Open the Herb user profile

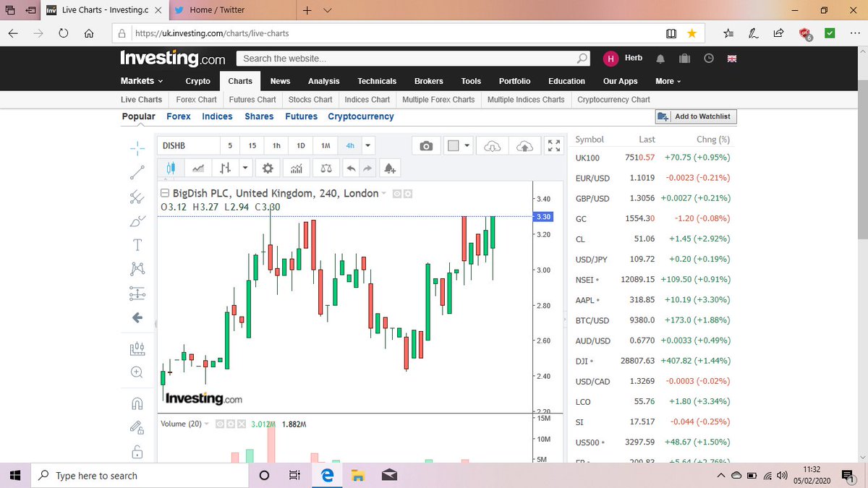coord(623,59)
